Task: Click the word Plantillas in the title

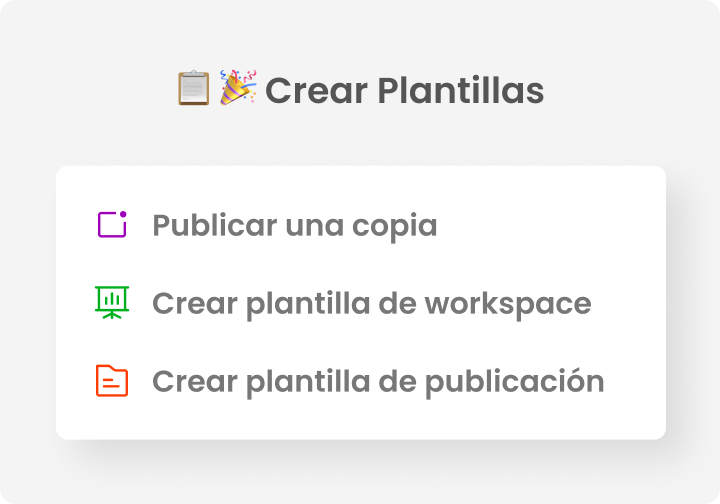Action: (x=461, y=91)
